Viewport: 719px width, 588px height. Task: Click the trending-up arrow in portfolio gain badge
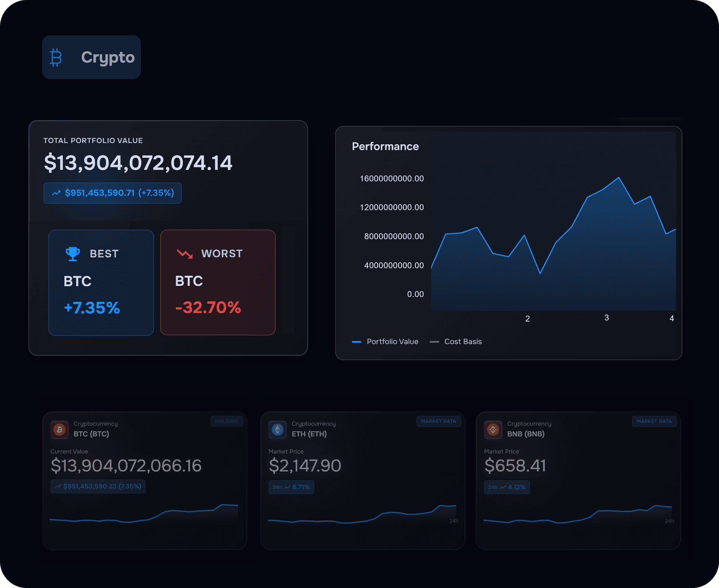[x=56, y=193]
